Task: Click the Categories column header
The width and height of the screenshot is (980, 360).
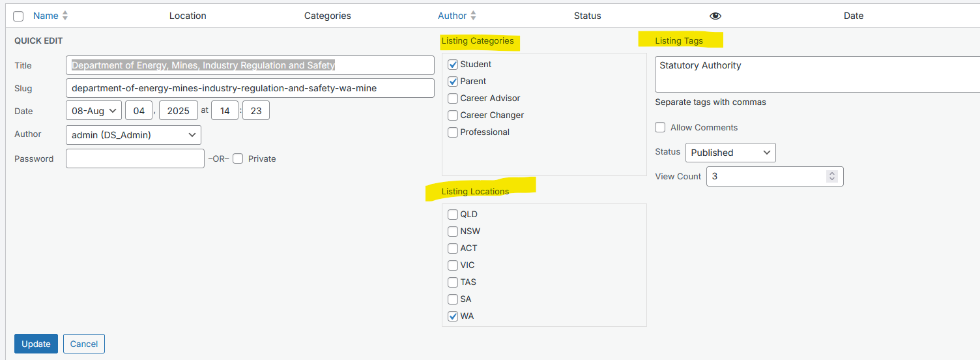Action: (328, 16)
